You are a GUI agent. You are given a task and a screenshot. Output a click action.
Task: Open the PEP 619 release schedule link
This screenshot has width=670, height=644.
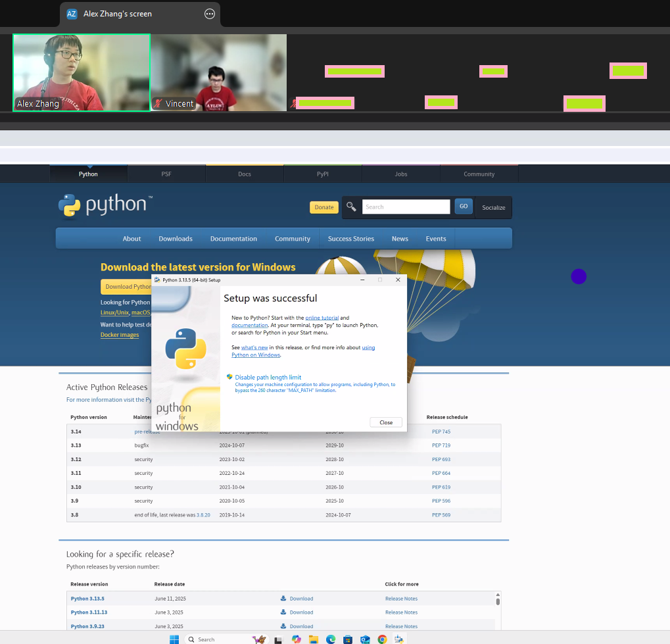(441, 487)
